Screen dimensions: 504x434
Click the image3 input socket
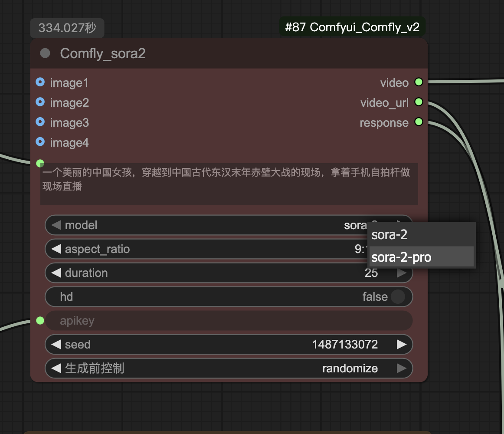click(x=40, y=122)
